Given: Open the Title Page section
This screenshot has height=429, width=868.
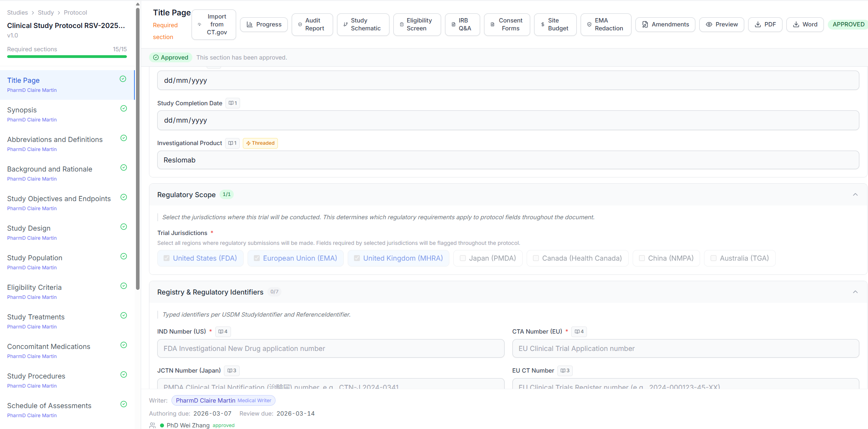Looking at the screenshot, I should [67, 85].
